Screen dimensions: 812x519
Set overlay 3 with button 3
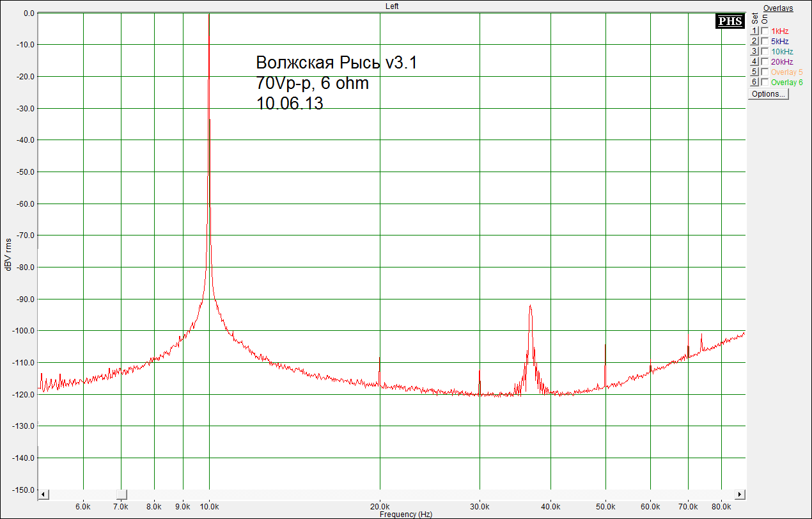[x=754, y=51]
